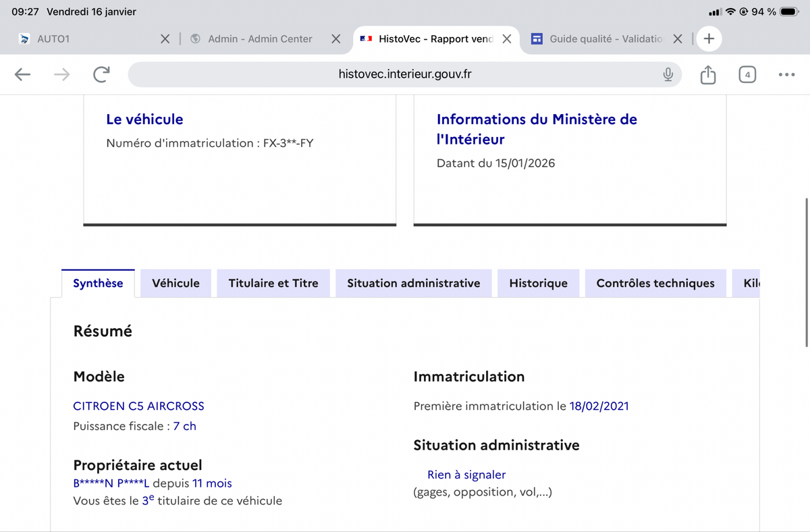Tap the browser forward arrow
Viewport: 810px width, 532px height.
61,74
